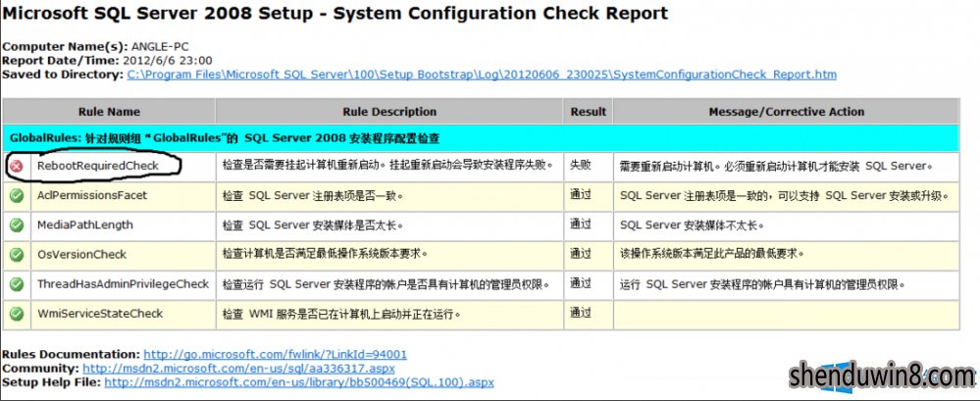Click the RebootRequiredCheck rule description text

click(388, 165)
